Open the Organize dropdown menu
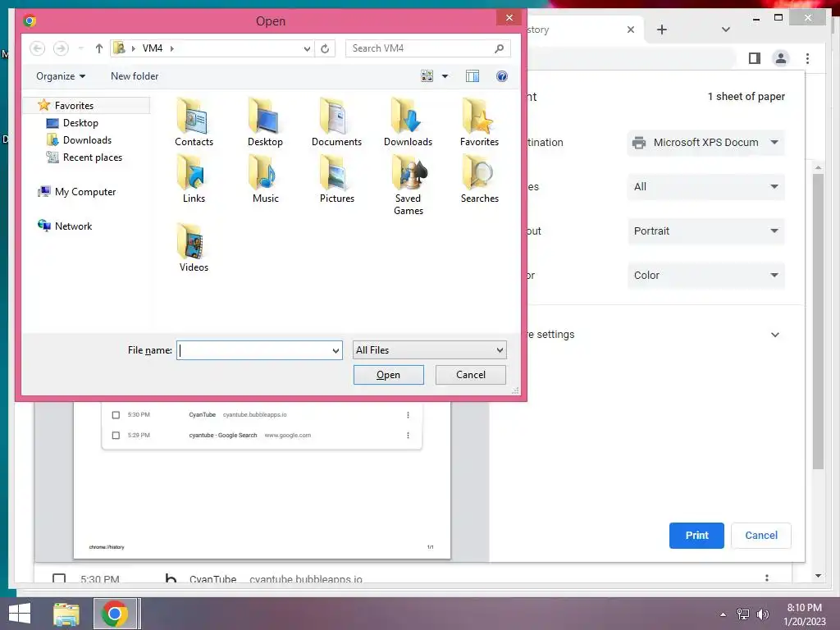This screenshot has width=840, height=630. [61, 76]
